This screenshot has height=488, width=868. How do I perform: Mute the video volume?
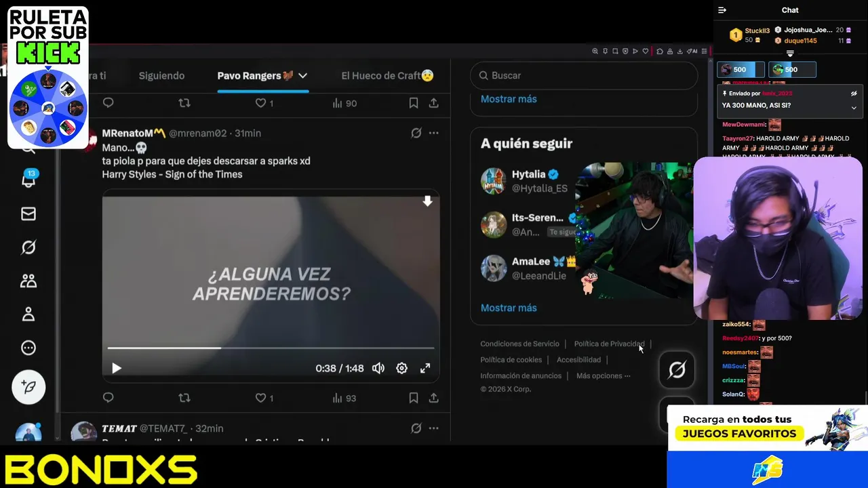point(378,368)
